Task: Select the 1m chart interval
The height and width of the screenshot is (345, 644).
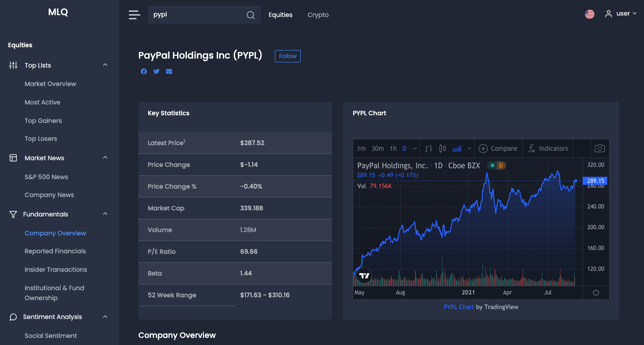Action: click(x=361, y=148)
